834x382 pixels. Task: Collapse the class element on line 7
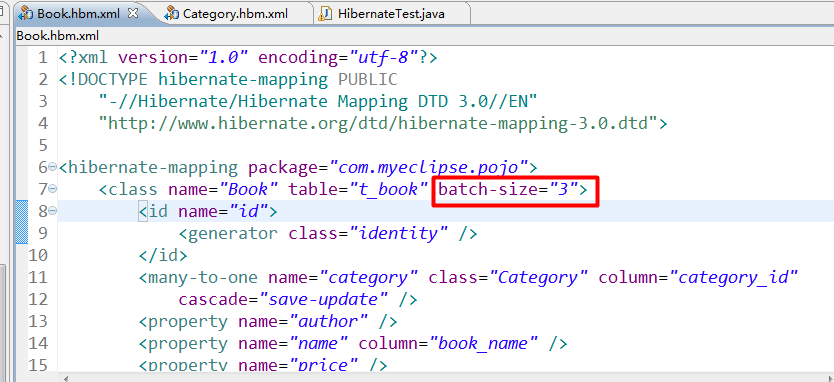coord(53,189)
